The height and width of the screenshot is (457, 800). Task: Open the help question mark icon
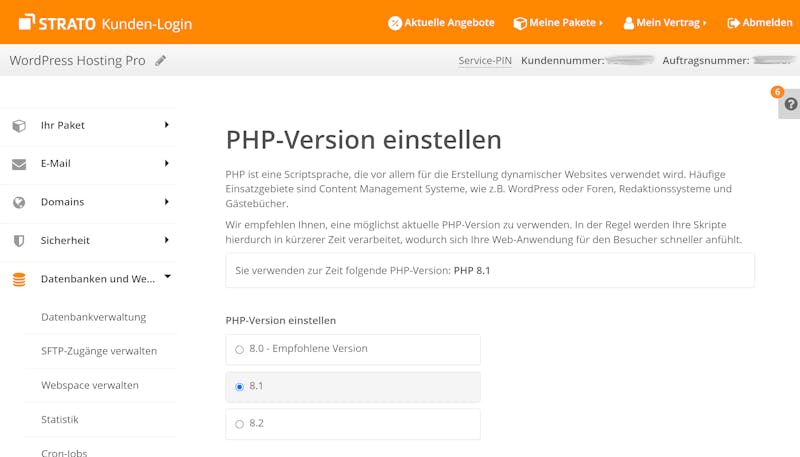[791, 104]
